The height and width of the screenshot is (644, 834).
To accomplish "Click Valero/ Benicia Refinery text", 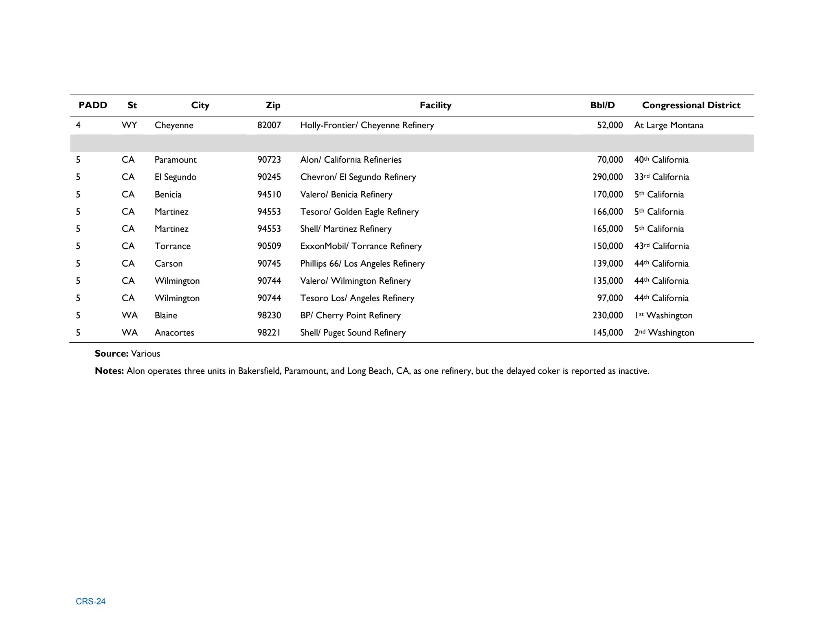I will (x=346, y=195).
